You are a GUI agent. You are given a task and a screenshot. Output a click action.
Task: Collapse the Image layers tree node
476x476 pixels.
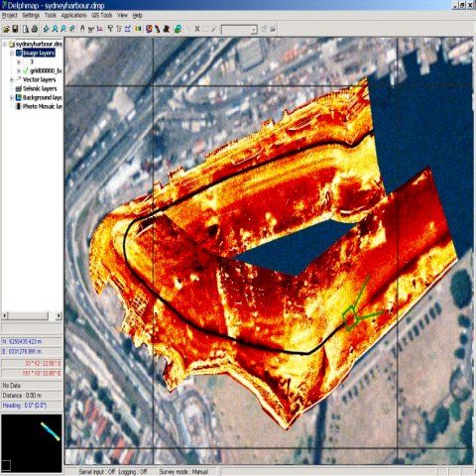[12, 53]
